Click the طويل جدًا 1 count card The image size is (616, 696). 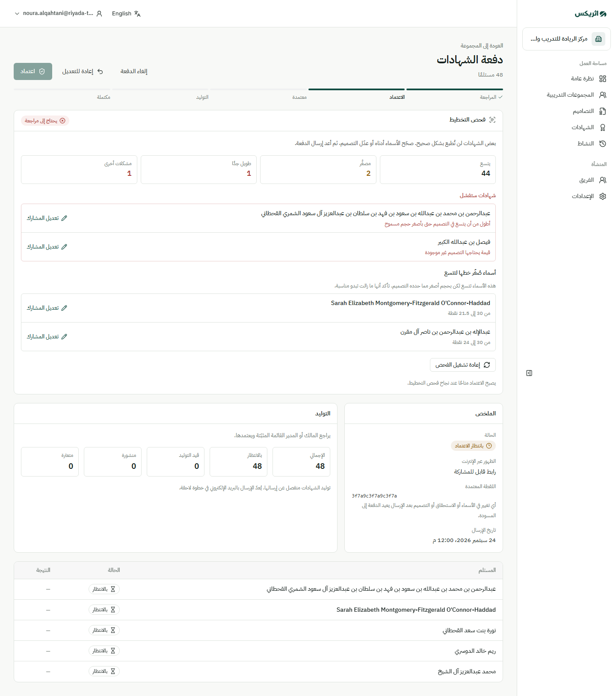click(x=198, y=170)
